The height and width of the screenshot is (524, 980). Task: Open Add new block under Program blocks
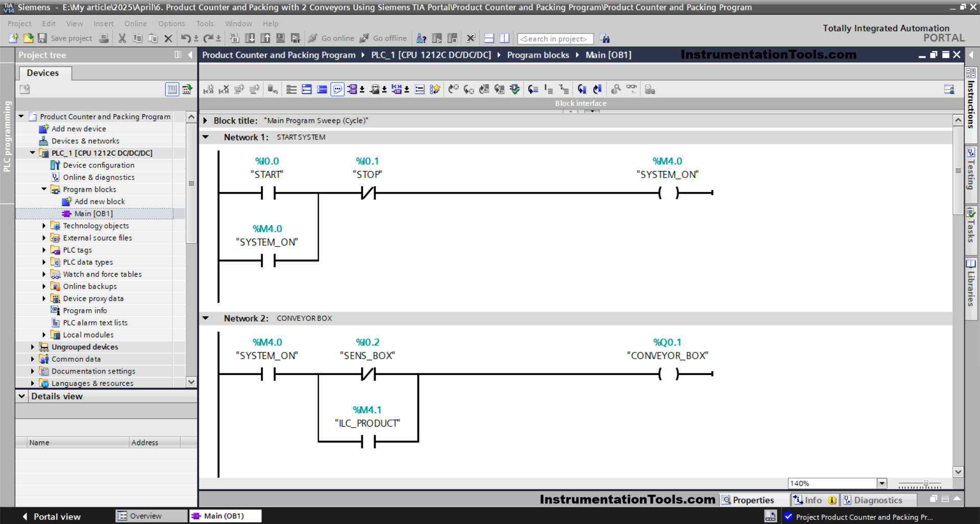pos(100,201)
